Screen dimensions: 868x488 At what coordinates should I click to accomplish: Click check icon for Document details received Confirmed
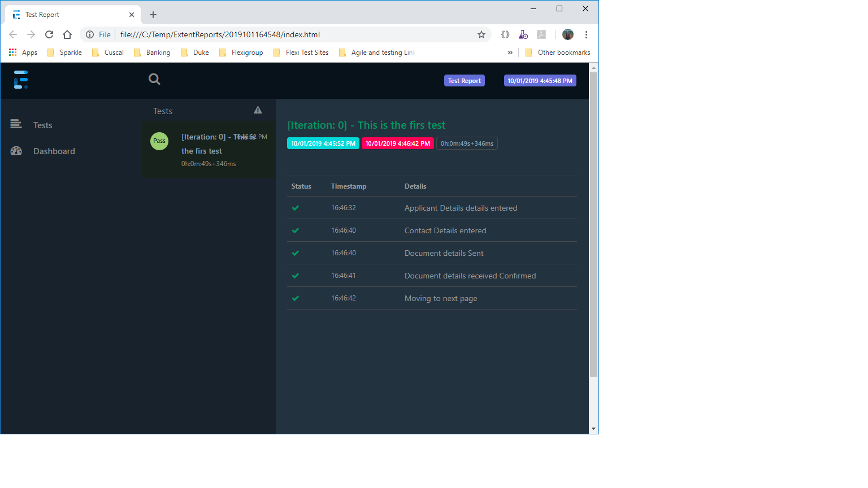296,276
